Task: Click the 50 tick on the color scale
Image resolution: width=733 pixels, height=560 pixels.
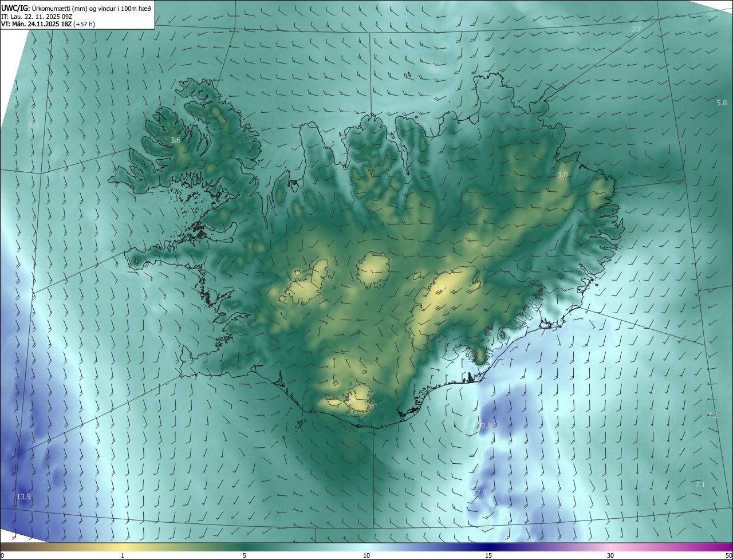Action: pyautogui.click(x=728, y=555)
